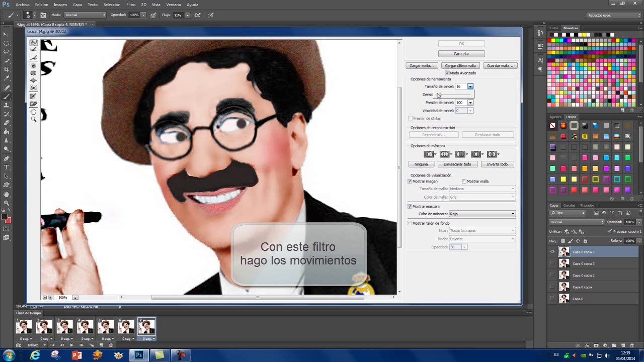This screenshot has width=644, height=362.
Task: Select the Brush tool in main toolbar
Action: (7, 97)
